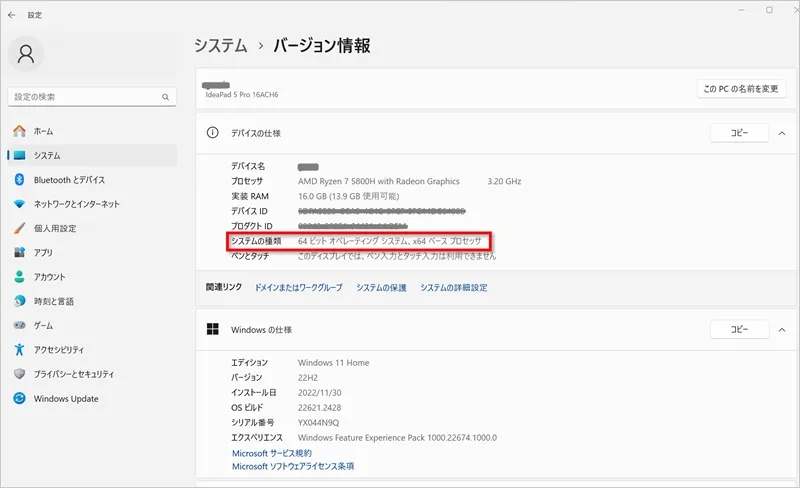Click the Windows Update sync icon

coord(19,398)
